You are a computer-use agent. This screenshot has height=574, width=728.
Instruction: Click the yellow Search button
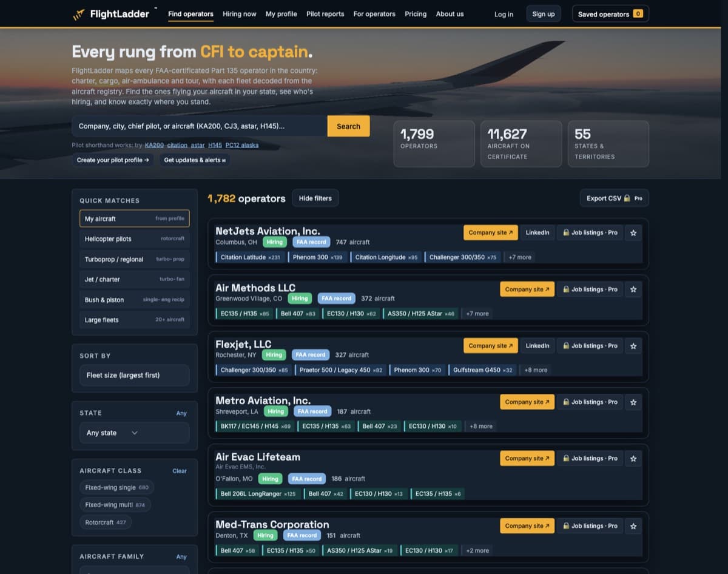pos(348,126)
